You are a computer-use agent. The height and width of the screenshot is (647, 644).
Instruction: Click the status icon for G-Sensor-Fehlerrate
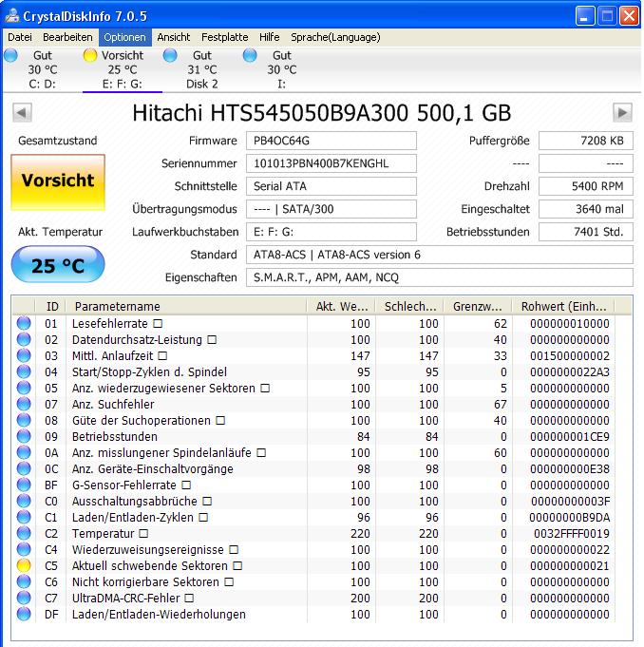coord(24,485)
